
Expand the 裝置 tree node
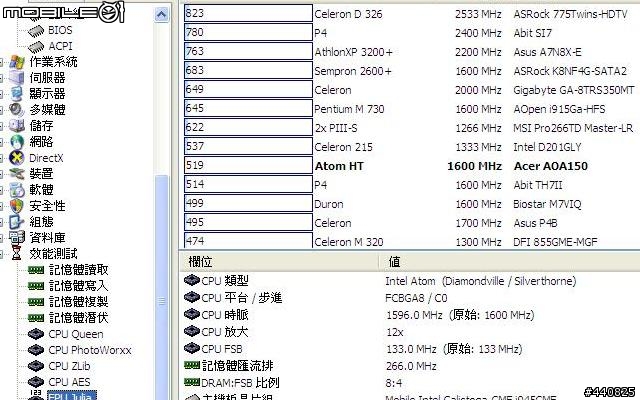pyautogui.click(x=2, y=174)
